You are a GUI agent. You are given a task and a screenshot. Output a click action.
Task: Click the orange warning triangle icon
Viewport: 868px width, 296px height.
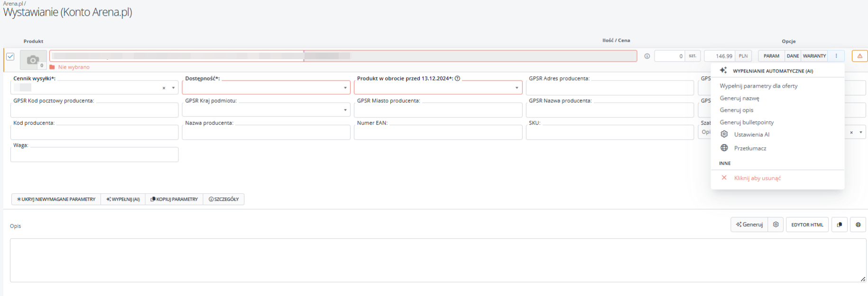pos(859,56)
